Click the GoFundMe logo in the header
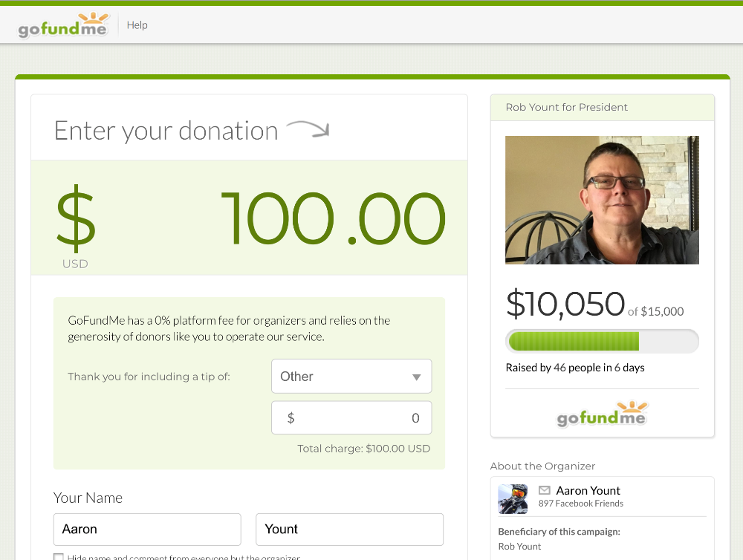 [63, 25]
